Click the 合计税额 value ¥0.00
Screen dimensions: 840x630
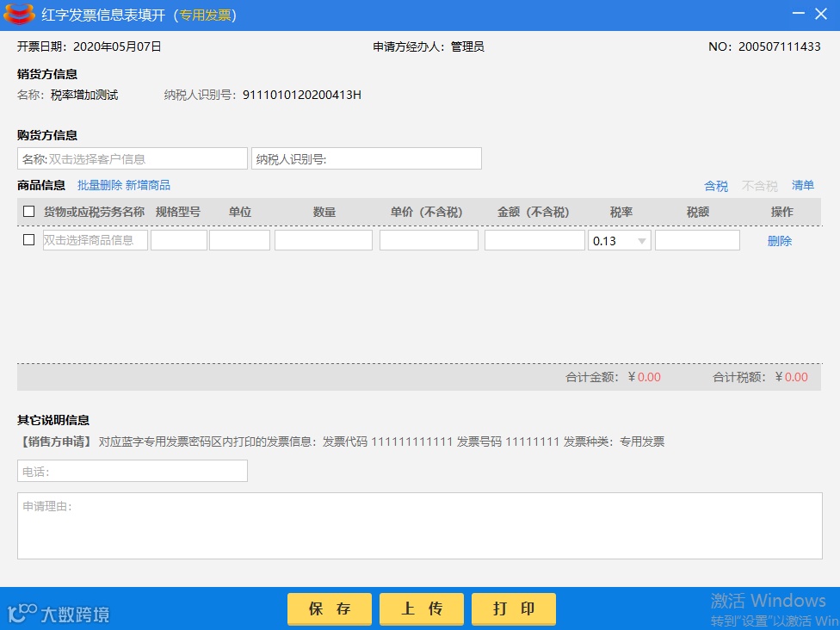point(791,377)
